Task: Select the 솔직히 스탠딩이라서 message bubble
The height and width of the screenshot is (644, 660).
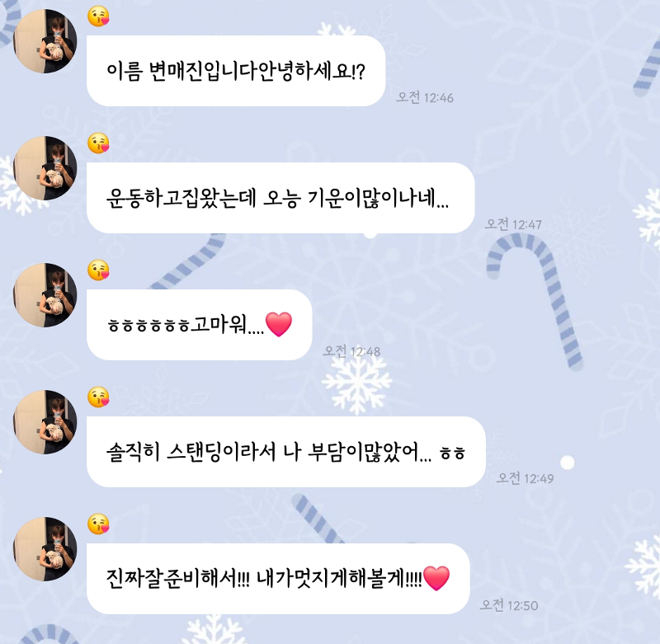Action: 285,452
